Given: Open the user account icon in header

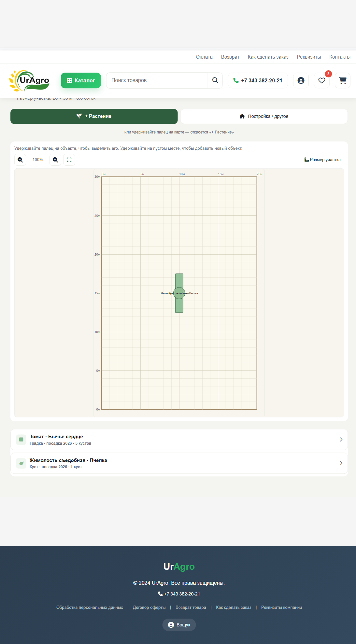Looking at the screenshot, I should point(301,80).
